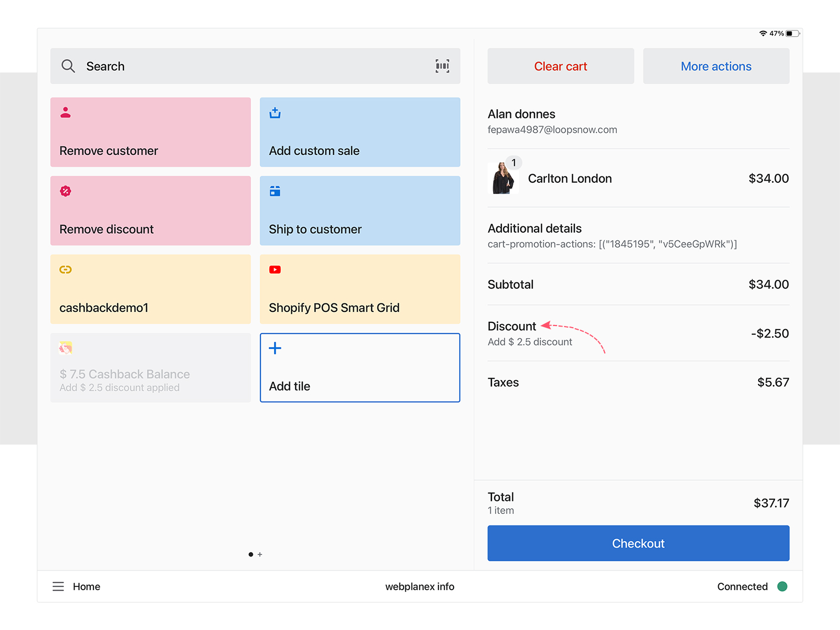Open the Add tile option
The image size is (840, 630).
(360, 367)
